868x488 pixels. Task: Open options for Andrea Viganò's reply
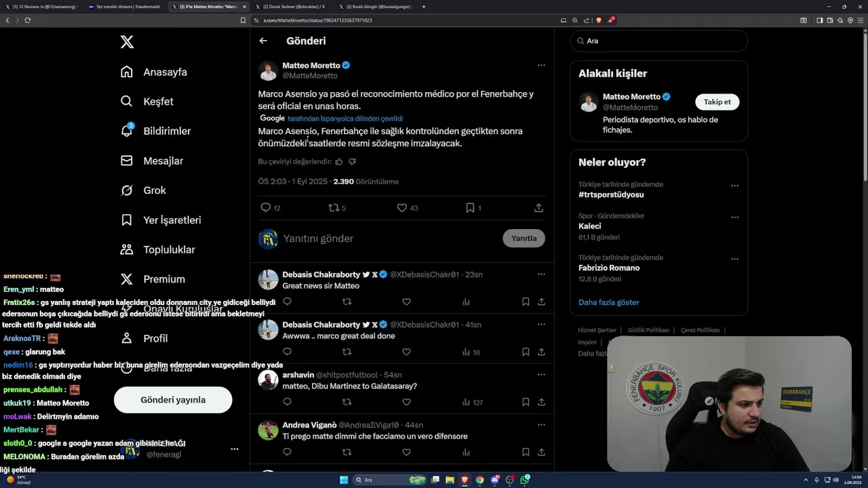coord(541,425)
